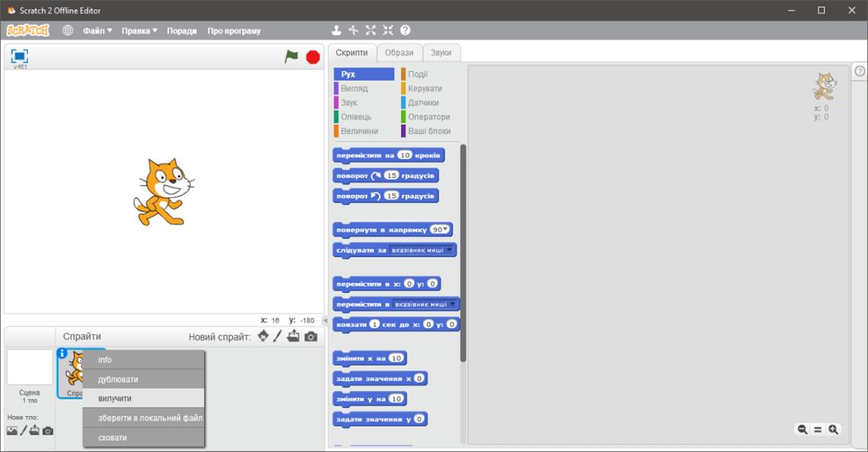Click the cat sprite on the stage
The width and height of the screenshot is (868, 452).
point(164,192)
